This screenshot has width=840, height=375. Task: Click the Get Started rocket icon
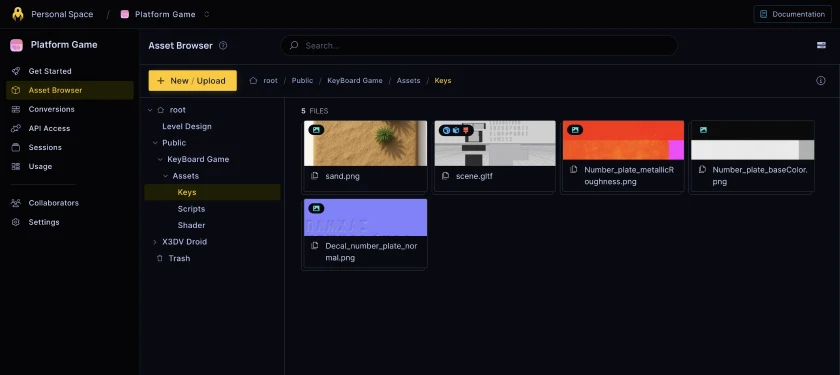(x=16, y=71)
